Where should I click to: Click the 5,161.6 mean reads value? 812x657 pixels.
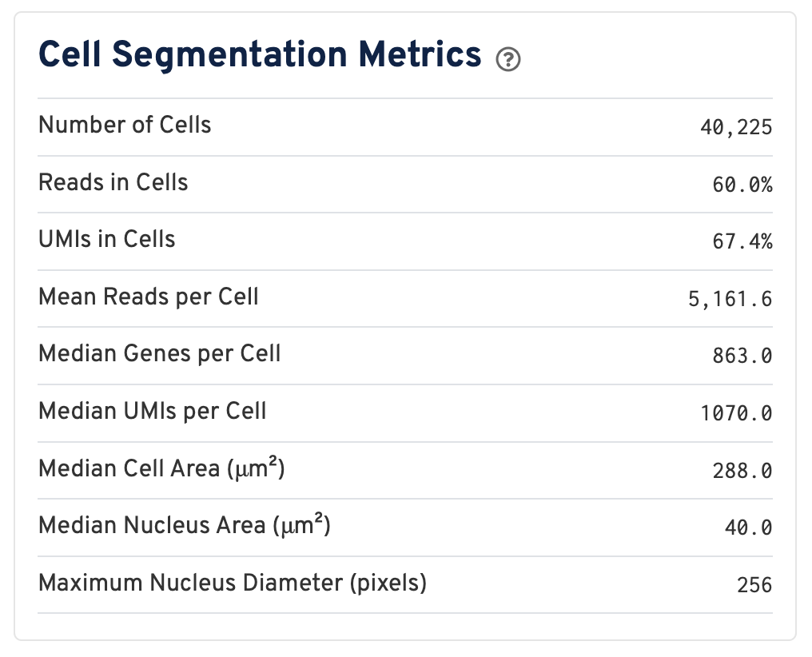728,299
